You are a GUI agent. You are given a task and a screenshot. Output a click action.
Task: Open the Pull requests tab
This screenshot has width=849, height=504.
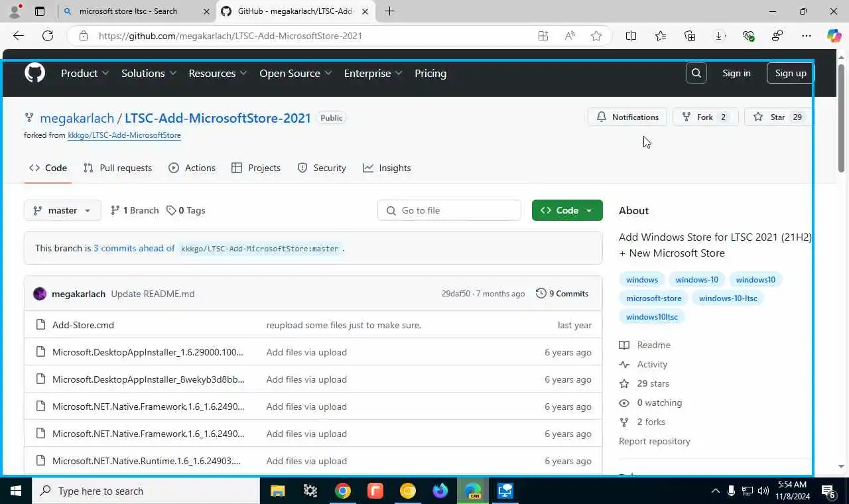click(x=117, y=168)
